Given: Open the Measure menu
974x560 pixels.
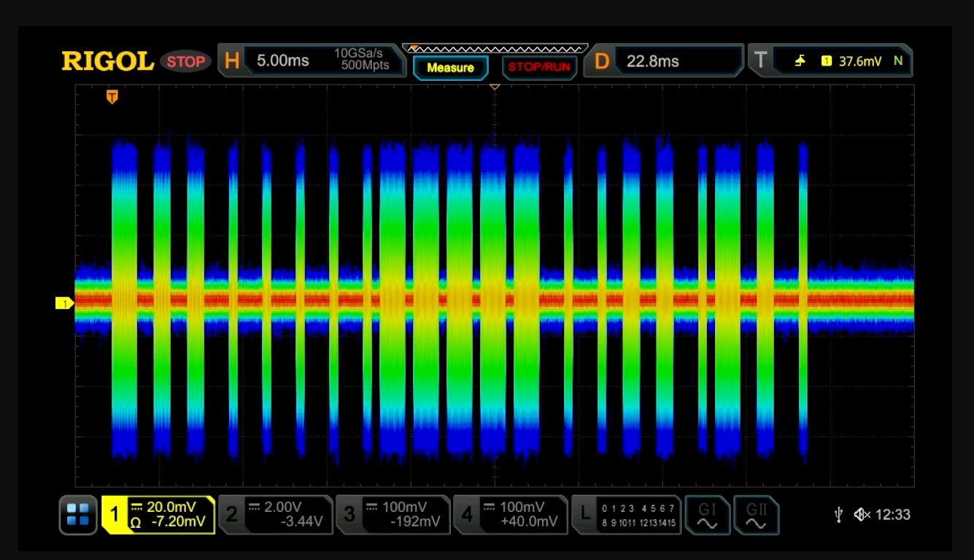Looking at the screenshot, I should [x=451, y=67].
